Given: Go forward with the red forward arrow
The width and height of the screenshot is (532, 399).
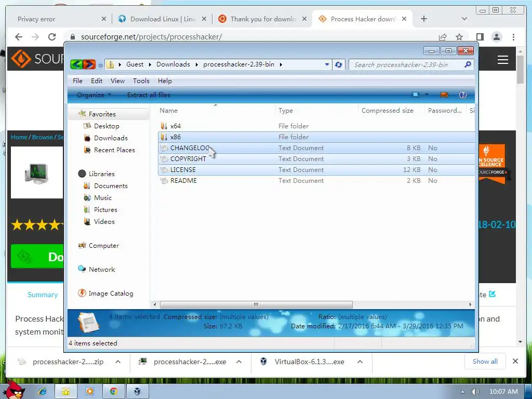Looking at the screenshot, I should click(89, 64).
